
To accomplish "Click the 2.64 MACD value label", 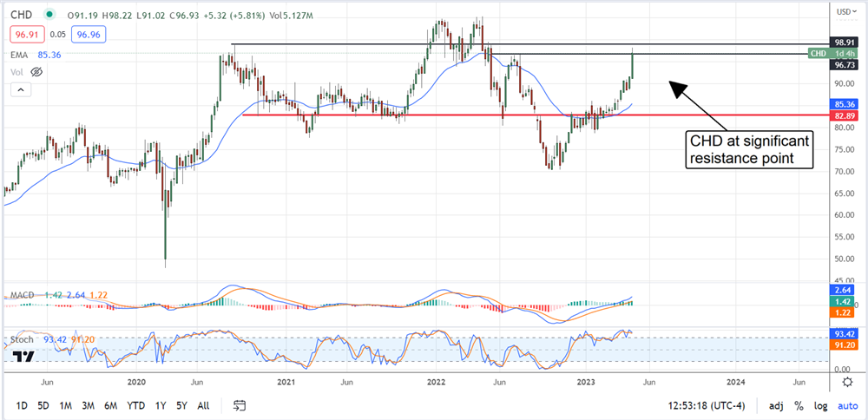I will [x=845, y=289].
